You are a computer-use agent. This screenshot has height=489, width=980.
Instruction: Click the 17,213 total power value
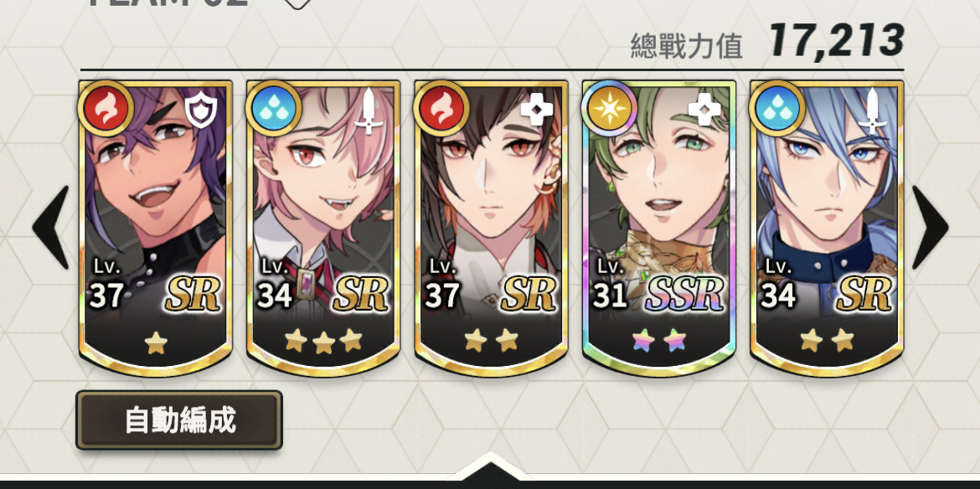point(836,40)
